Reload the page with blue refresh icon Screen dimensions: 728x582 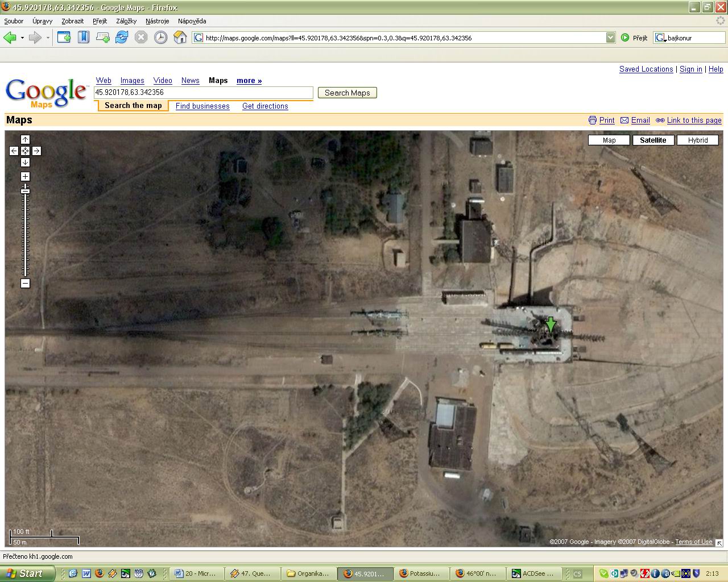(x=122, y=38)
